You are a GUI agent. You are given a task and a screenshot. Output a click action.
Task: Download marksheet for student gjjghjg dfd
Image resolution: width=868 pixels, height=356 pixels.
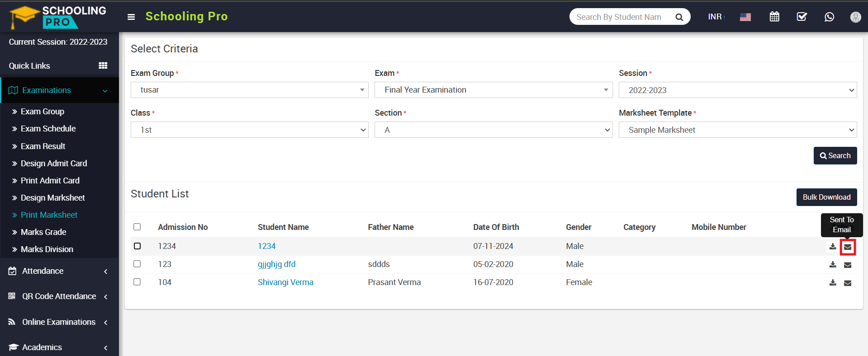[x=833, y=265]
